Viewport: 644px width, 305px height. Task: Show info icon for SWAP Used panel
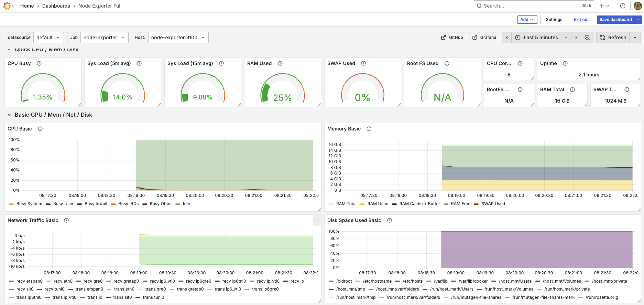(363, 63)
